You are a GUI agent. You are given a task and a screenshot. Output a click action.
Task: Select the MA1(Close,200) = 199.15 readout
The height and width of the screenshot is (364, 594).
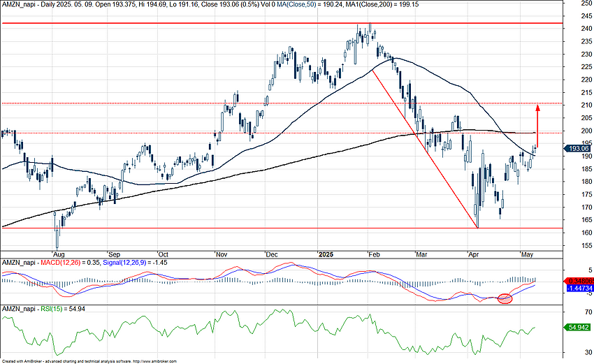click(383, 4)
